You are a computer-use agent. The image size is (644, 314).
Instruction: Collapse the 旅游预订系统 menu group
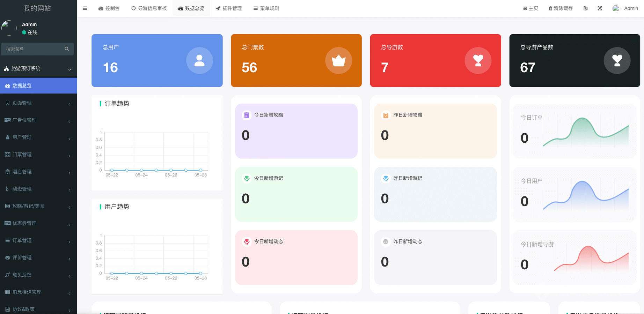[x=38, y=69]
